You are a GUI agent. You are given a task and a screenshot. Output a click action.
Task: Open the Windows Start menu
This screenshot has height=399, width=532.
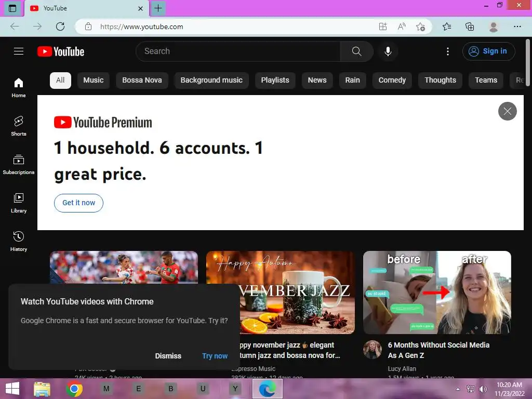(x=12, y=389)
